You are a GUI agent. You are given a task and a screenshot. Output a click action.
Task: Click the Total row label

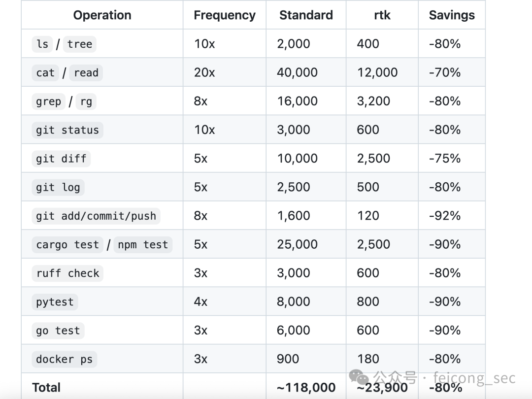click(x=46, y=388)
